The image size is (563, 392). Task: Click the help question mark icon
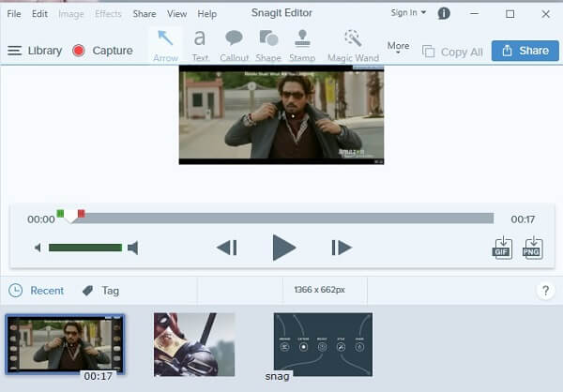click(545, 291)
